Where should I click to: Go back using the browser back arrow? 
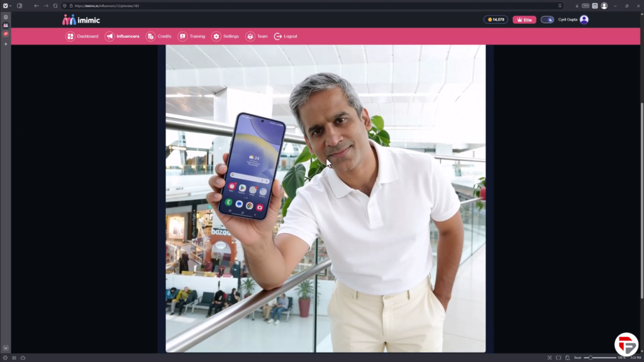pyautogui.click(x=36, y=6)
